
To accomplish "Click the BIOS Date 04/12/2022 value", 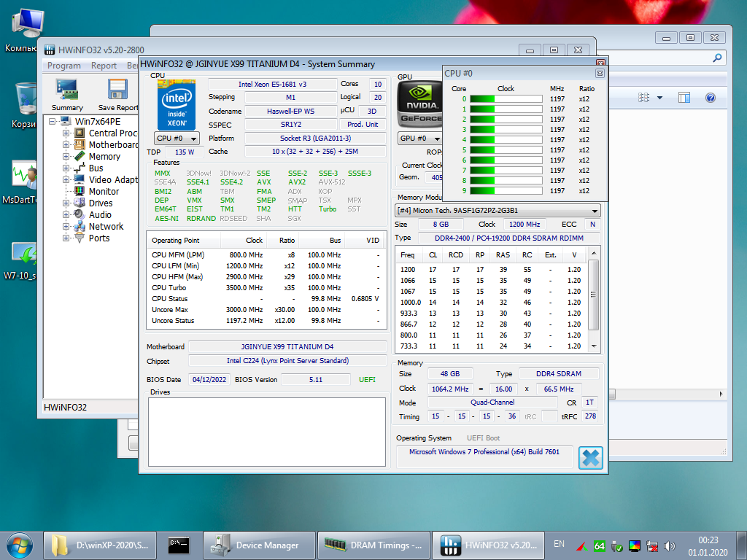I will (x=209, y=379).
